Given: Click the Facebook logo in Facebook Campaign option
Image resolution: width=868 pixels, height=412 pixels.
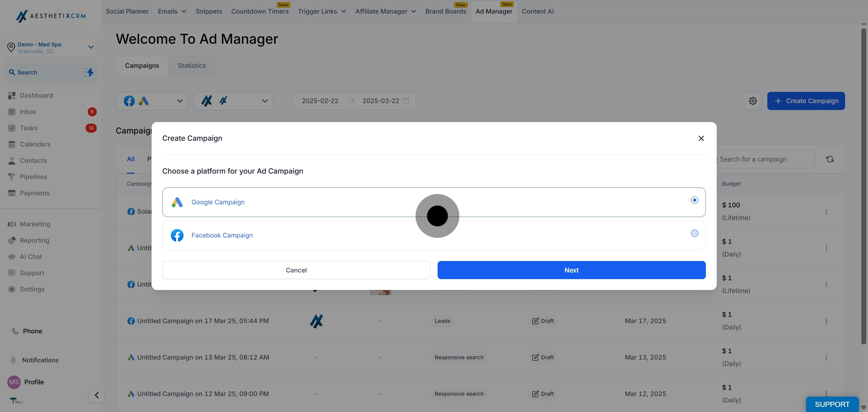Looking at the screenshot, I should tap(177, 235).
